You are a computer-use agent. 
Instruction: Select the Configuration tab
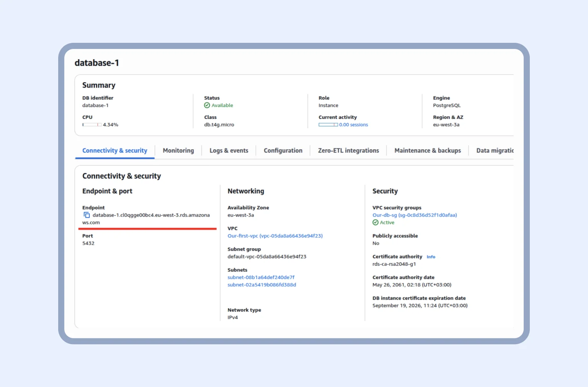click(x=283, y=150)
